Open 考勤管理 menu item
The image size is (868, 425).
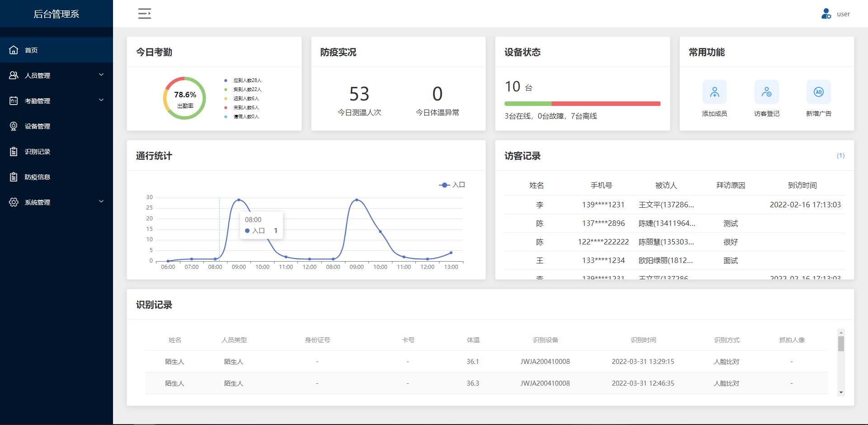click(57, 100)
